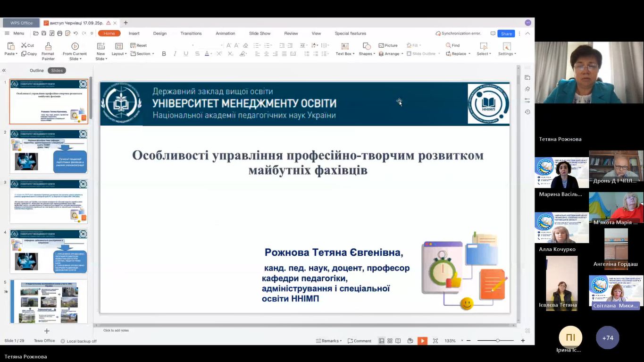Toggle Italic text formatting
The image size is (644, 362).
(x=175, y=54)
